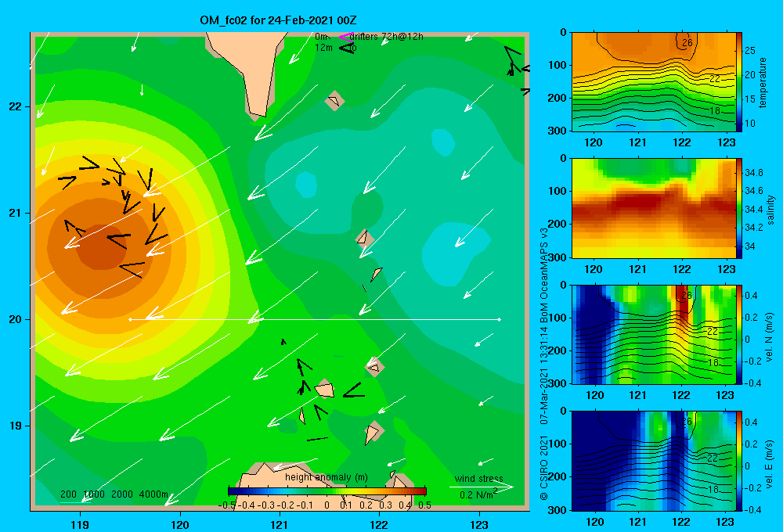Image resolution: width=783 pixels, height=532 pixels.
Task: Click the "© CSIRO 2021" copyright text
Action: (544, 468)
